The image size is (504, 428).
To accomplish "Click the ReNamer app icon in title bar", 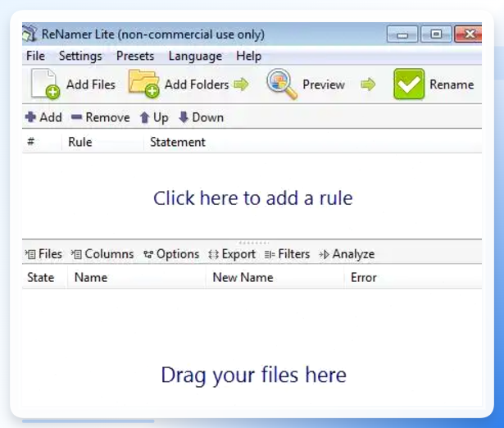I will (x=30, y=34).
